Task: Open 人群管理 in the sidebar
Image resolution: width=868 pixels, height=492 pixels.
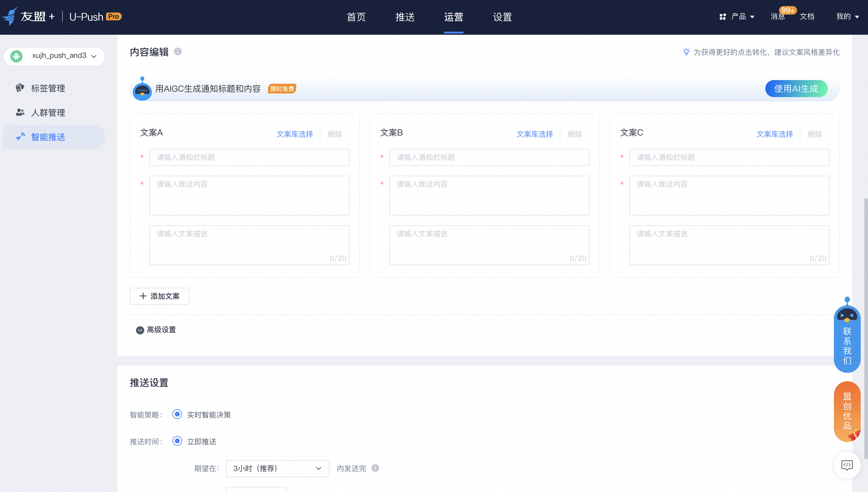Action: (54, 113)
